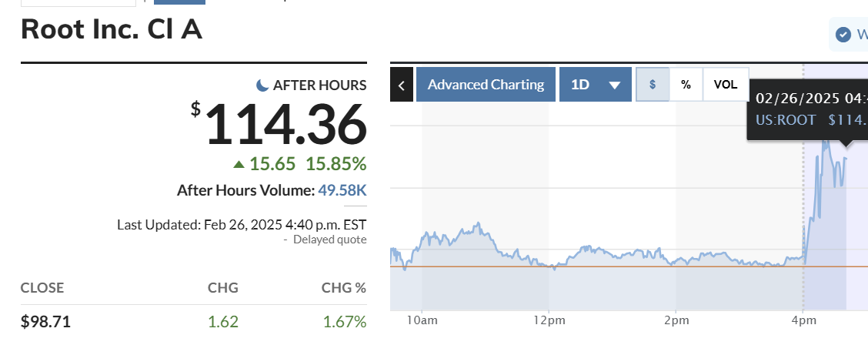
Task: Switch chart to dollar price view
Action: click(653, 85)
